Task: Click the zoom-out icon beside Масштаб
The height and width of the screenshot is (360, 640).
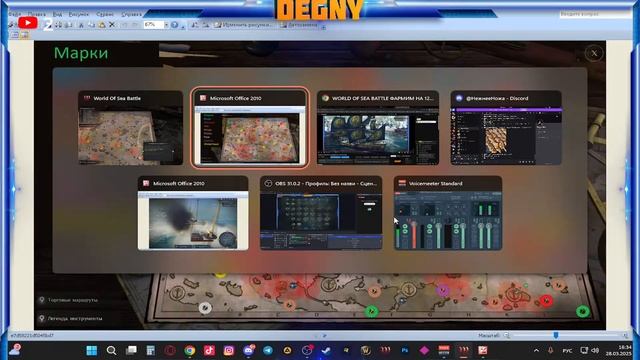Action: [x=507, y=335]
